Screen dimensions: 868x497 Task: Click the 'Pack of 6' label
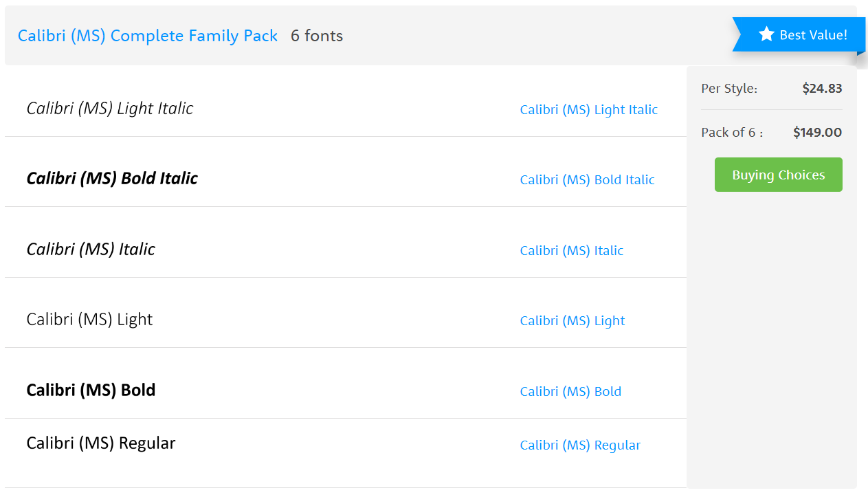731,133
